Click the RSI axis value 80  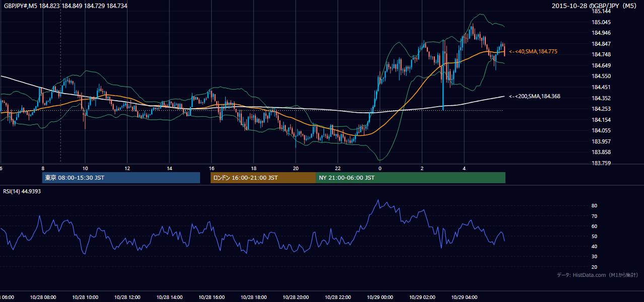pyautogui.click(x=595, y=206)
